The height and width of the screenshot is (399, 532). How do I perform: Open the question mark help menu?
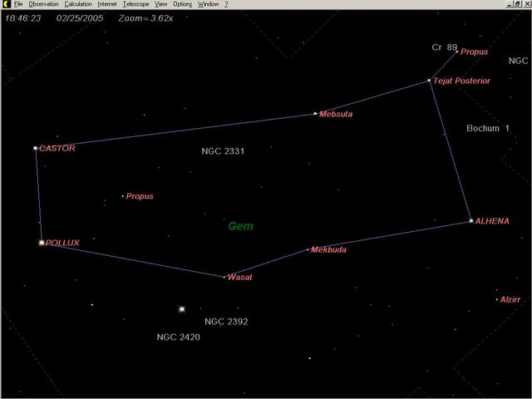pyautogui.click(x=226, y=4)
